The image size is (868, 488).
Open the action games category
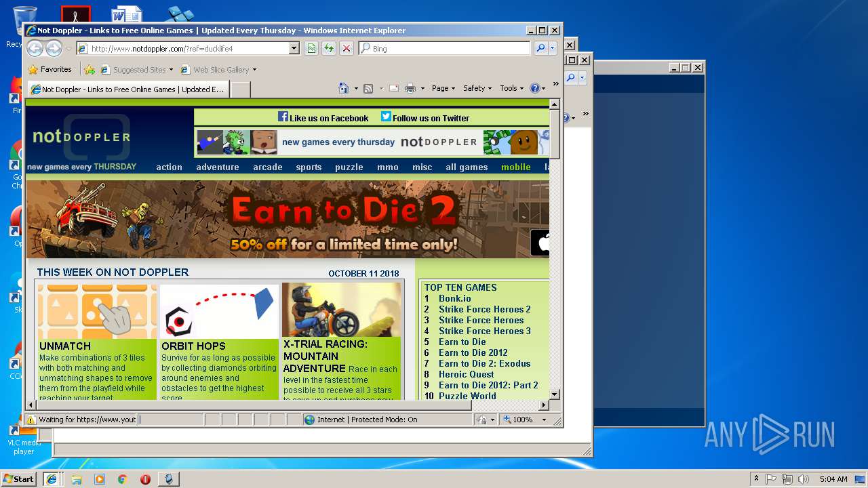coord(169,167)
